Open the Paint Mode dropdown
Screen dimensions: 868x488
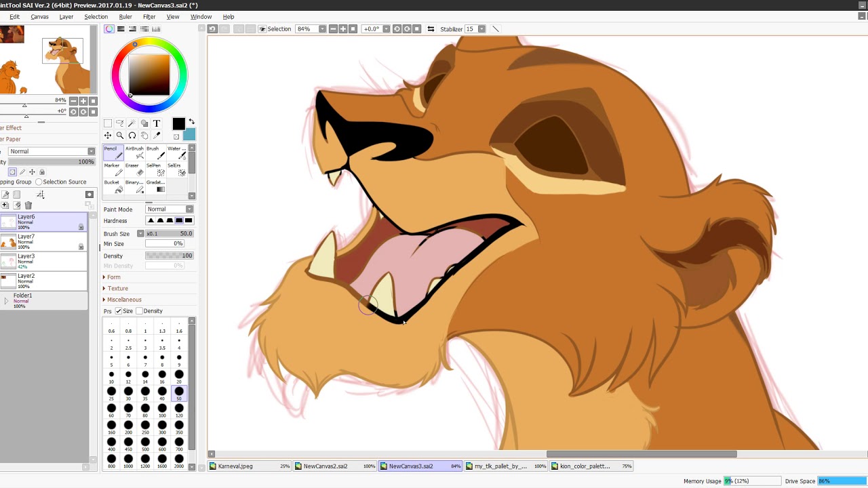[170, 209]
